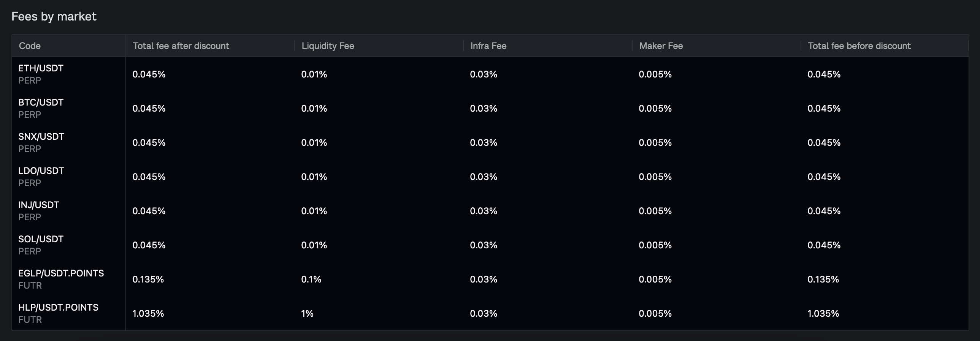980x341 pixels.
Task: Choose the SNX/USDT PERP market
Action: coord(41,142)
